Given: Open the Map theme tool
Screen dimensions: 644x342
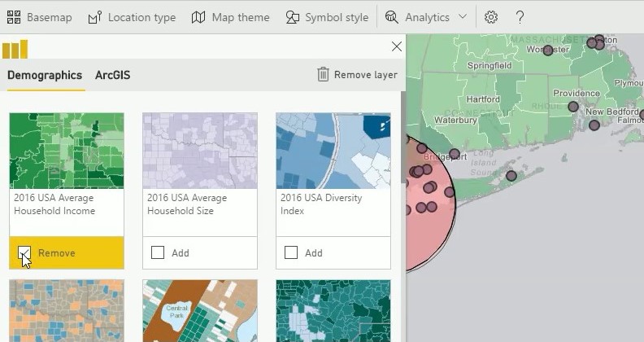Looking at the screenshot, I should (x=231, y=17).
